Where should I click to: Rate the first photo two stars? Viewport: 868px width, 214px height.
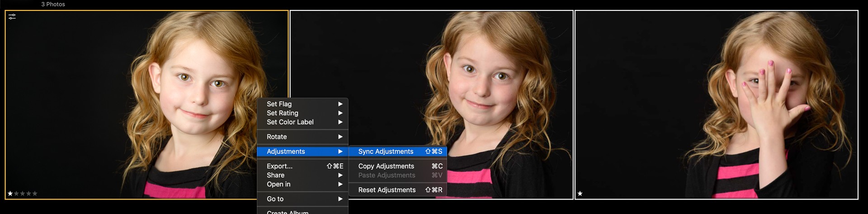coord(16,194)
